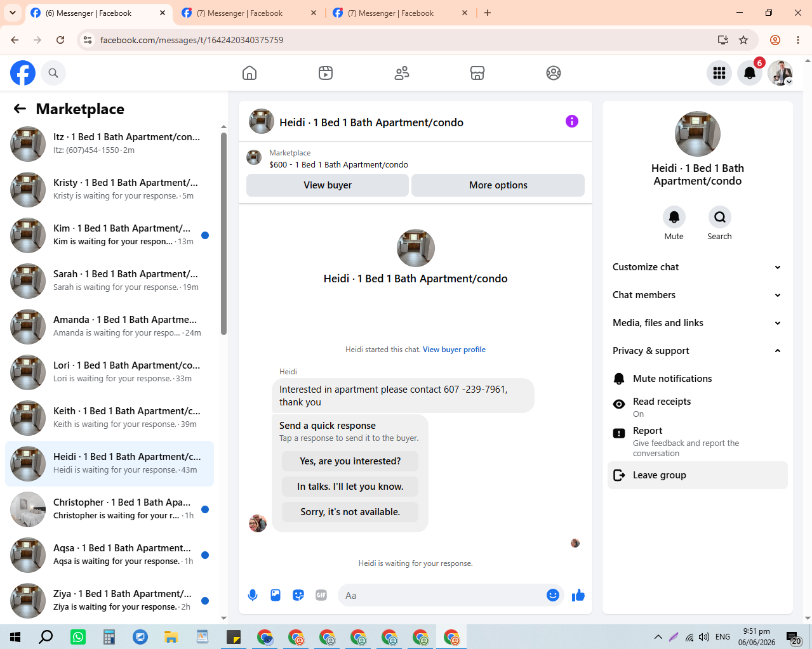Collapse Privacy & support section
Image resolution: width=812 pixels, height=649 pixels.
pyautogui.click(x=698, y=351)
